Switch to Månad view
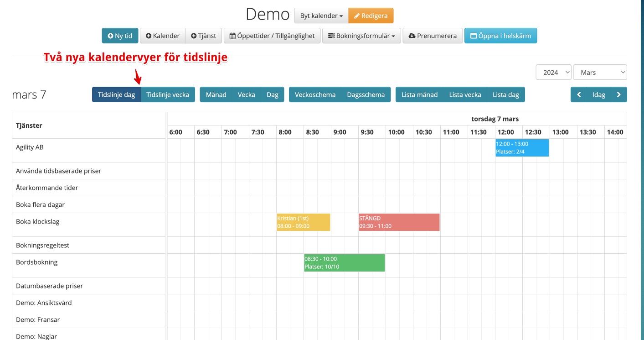 216,94
